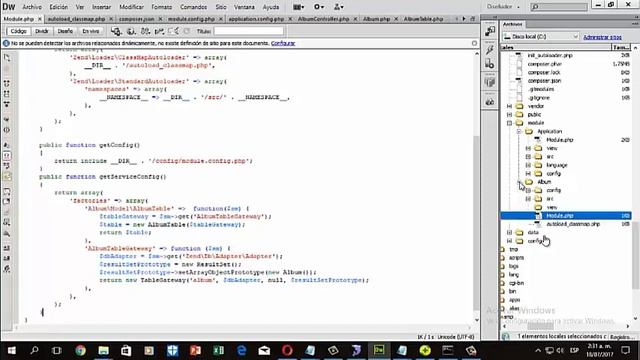Expand the vendor folder

(509, 106)
